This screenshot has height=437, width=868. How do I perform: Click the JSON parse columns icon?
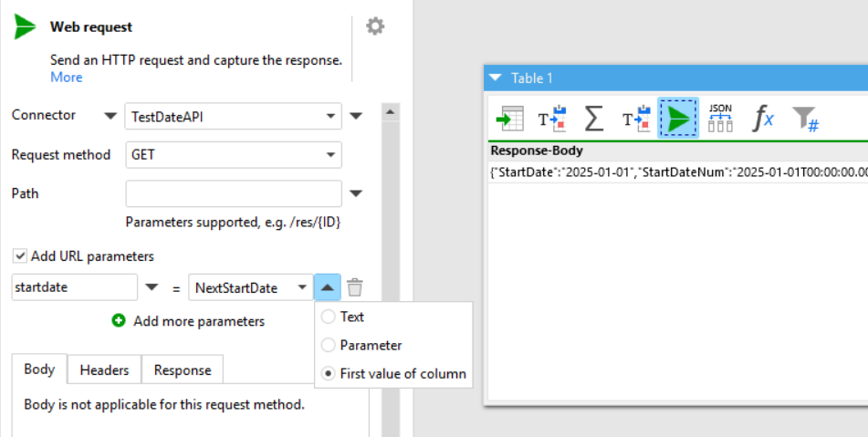click(720, 119)
